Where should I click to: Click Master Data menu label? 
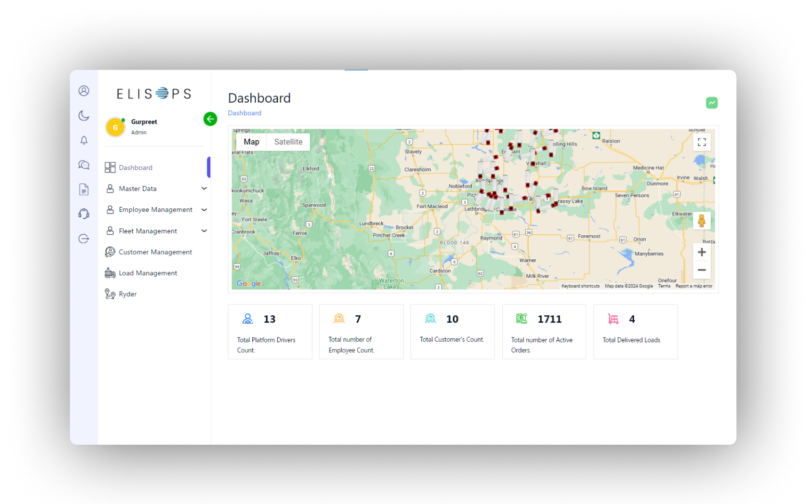point(137,189)
